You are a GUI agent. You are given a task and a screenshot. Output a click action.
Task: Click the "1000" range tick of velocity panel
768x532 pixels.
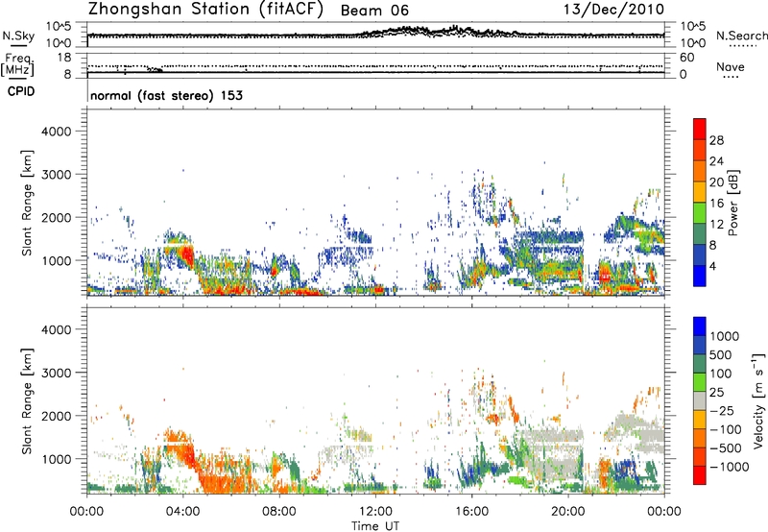(57, 459)
